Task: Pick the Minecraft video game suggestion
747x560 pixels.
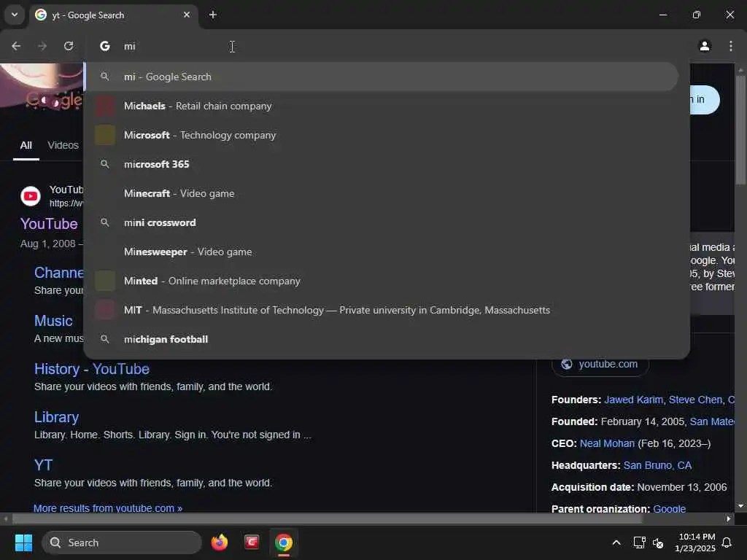Action: point(381,193)
